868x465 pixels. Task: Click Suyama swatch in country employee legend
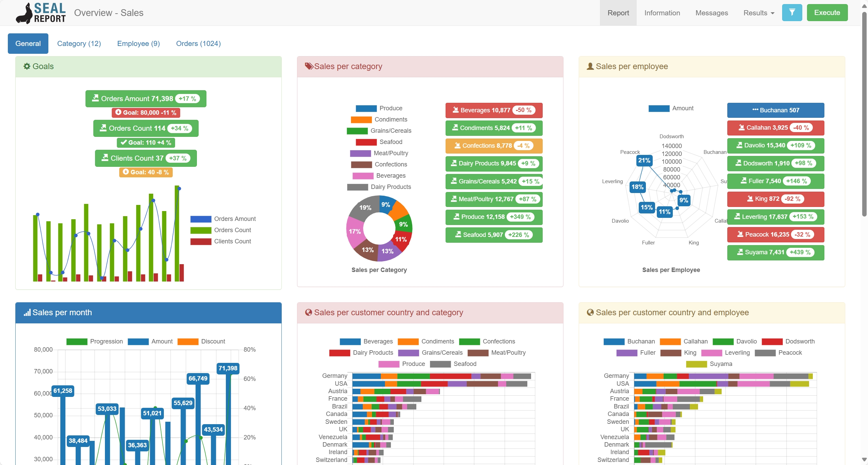tap(696, 364)
